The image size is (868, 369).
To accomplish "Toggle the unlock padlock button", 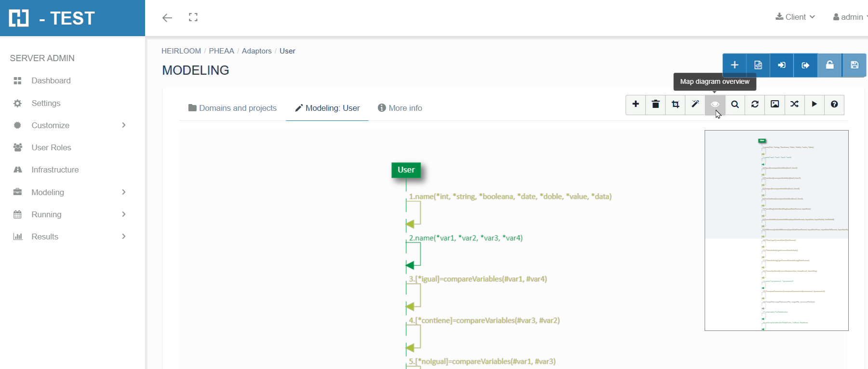I will point(829,65).
